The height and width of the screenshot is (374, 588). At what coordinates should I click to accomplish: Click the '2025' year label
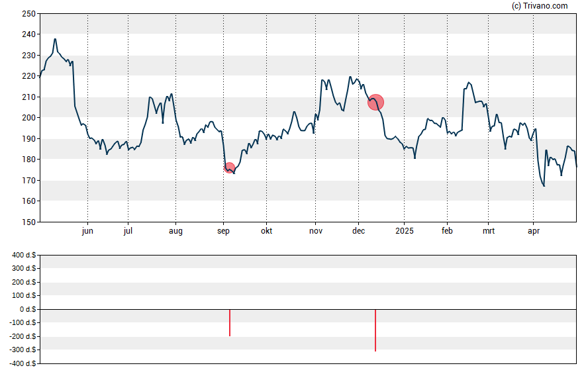404,231
